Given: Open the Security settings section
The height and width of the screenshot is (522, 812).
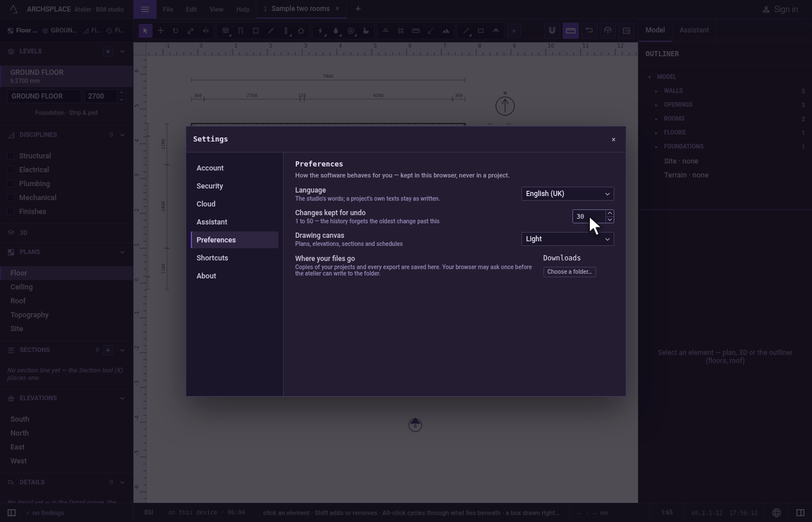Looking at the screenshot, I should pos(234,186).
